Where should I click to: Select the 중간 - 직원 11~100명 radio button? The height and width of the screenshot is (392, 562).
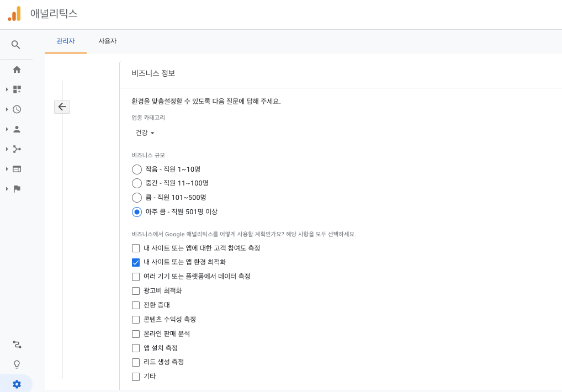coord(136,183)
